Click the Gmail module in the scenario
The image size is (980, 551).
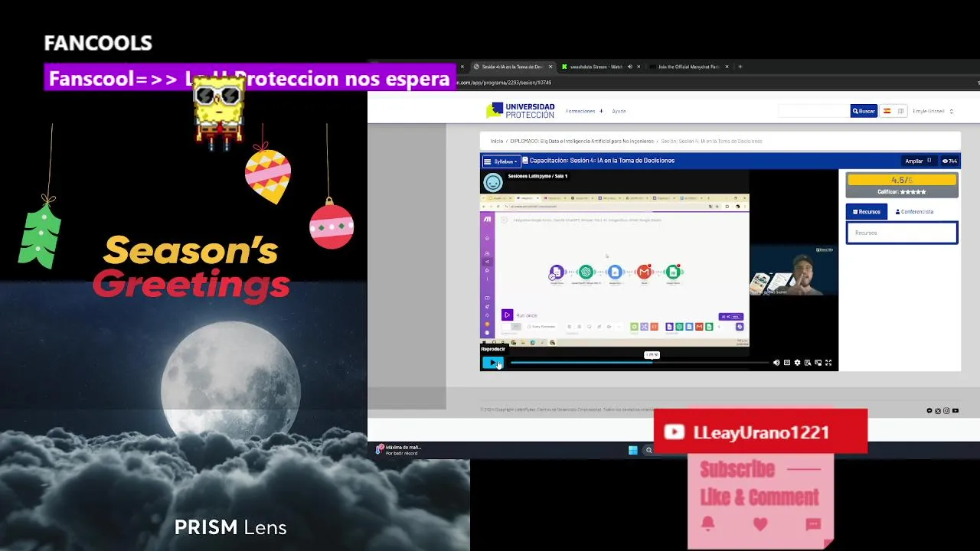pos(644,272)
